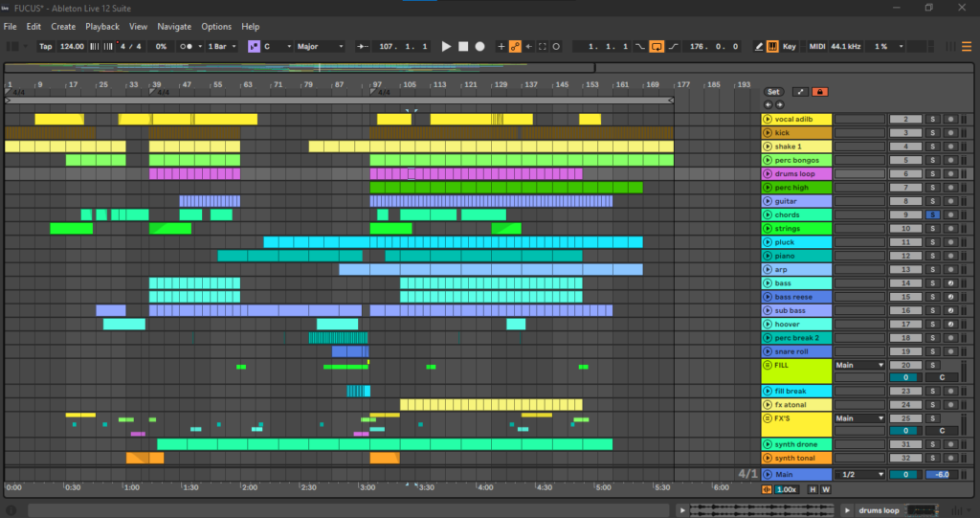Click the orange lock envelopes icon
This screenshot has width=980, height=518.
point(820,92)
